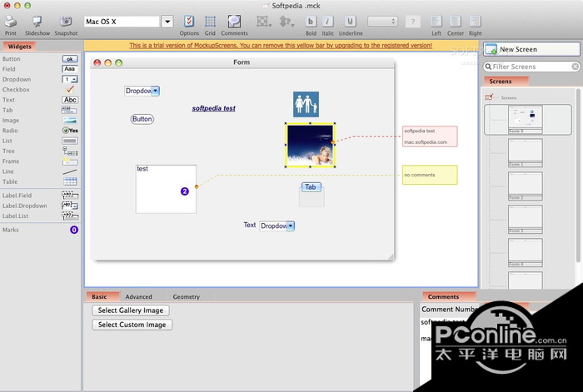Select the Tab widget

point(40,110)
